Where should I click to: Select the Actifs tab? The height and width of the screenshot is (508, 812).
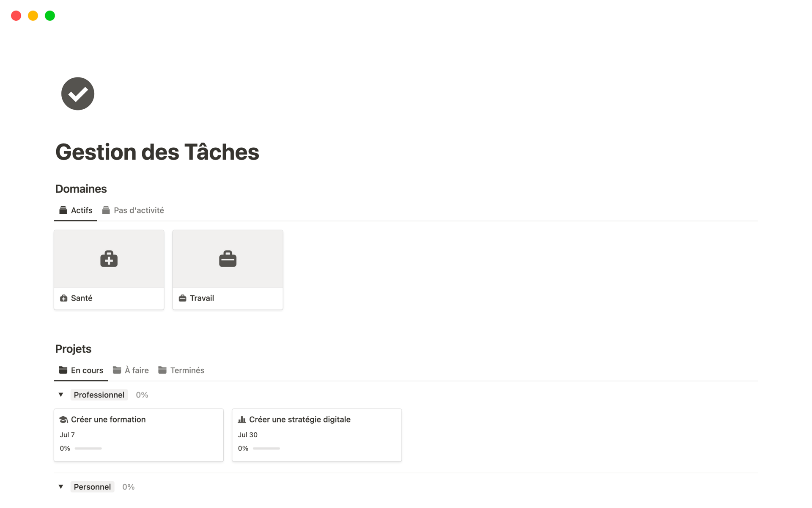[76, 210]
